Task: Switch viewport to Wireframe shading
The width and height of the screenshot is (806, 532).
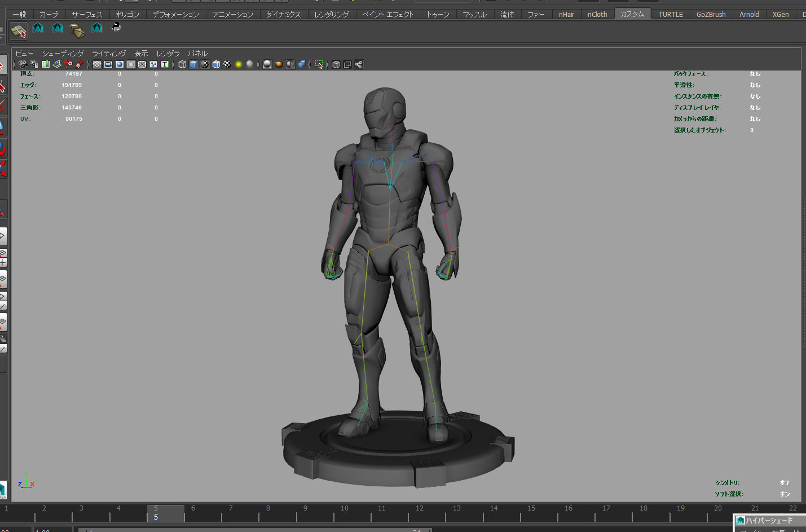Action: 182,64
